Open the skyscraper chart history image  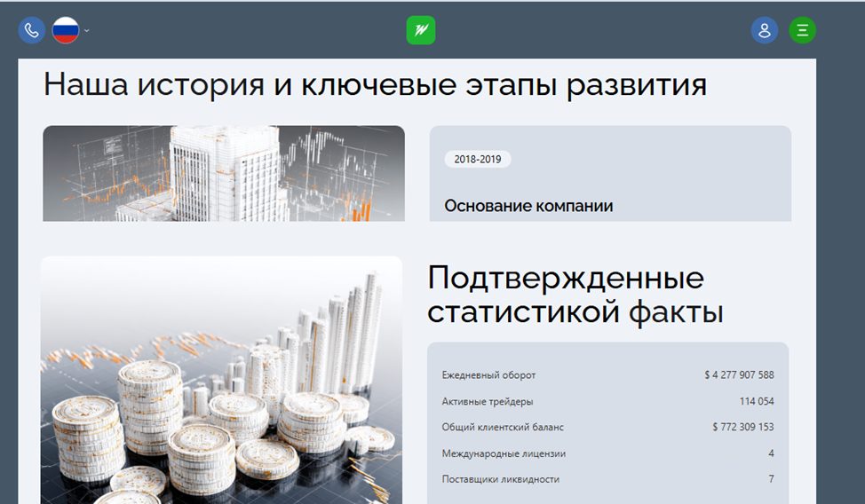224,174
